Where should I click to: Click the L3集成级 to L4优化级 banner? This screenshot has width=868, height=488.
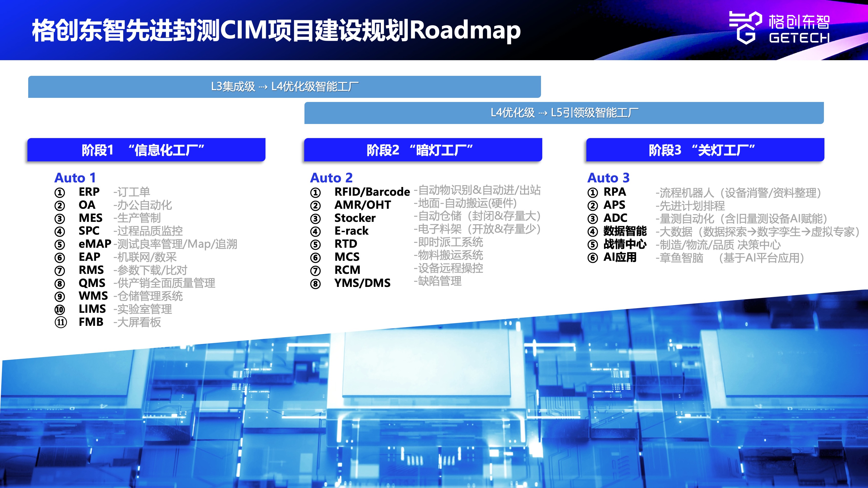284,87
